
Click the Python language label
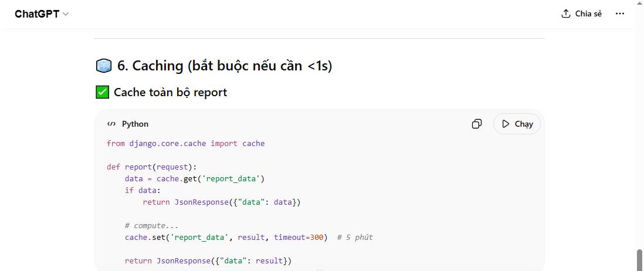135,124
